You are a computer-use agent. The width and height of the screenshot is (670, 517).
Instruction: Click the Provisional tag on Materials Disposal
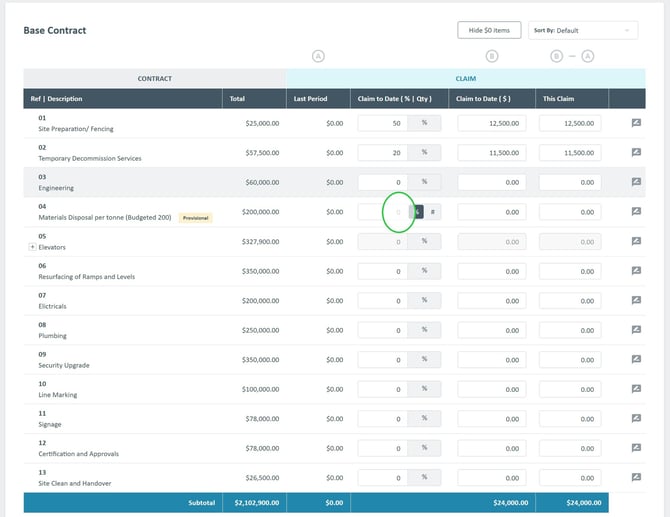point(195,217)
